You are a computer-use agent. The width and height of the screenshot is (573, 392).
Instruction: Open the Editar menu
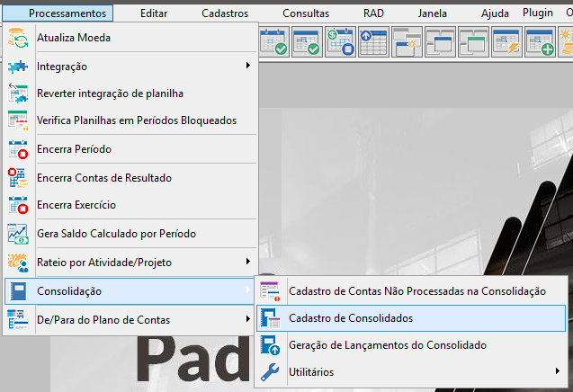coord(154,13)
